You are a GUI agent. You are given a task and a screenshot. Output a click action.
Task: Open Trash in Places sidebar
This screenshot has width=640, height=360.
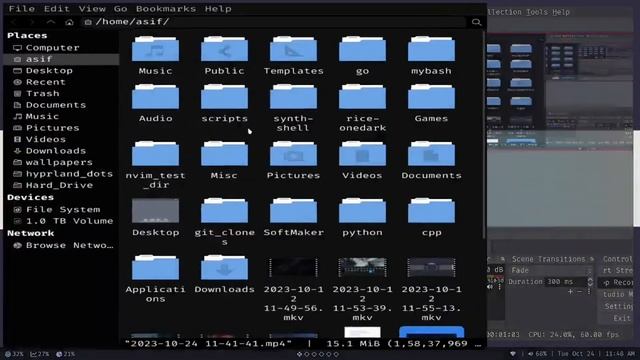(61, 93)
